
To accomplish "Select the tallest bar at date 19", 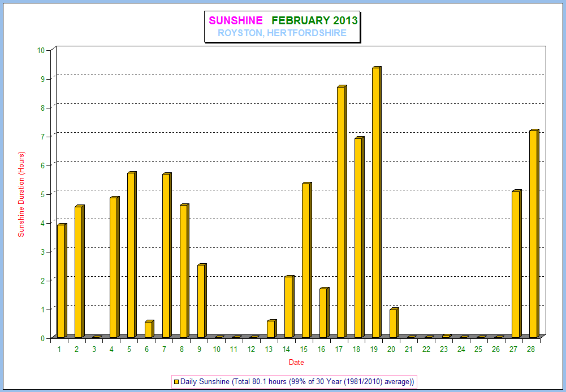I will point(377,202).
